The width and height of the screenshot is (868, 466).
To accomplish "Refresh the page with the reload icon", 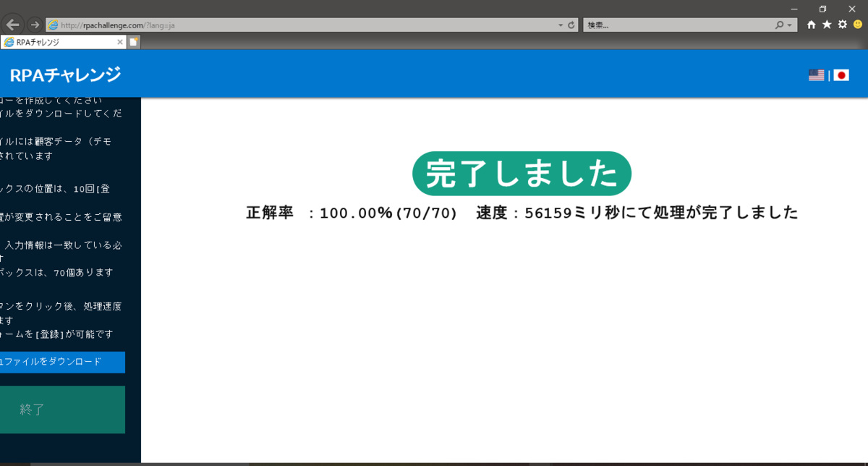I will (571, 25).
